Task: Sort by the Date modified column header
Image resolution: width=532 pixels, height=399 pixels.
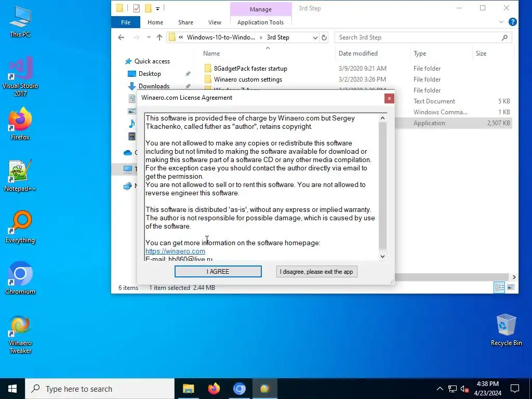Action: point(358,54)
